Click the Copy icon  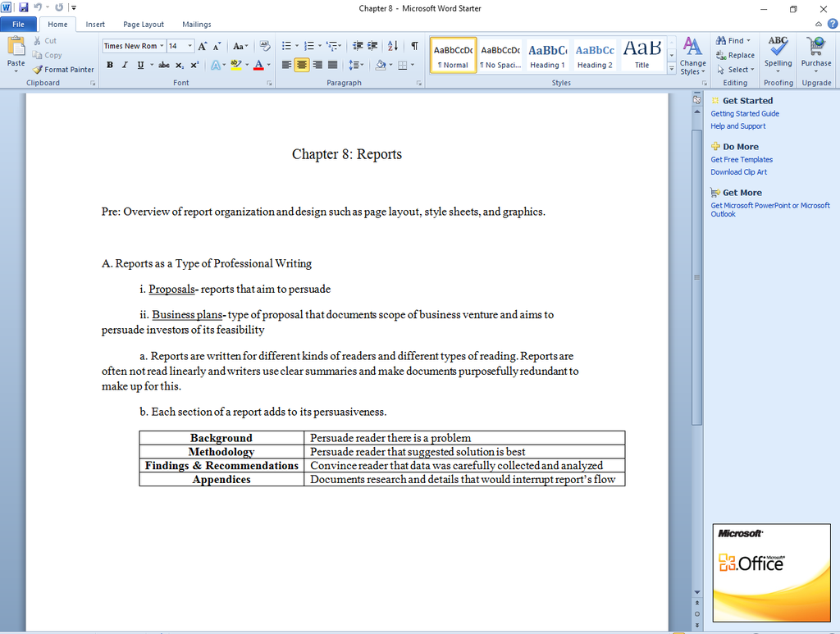[x=37, y=55]
